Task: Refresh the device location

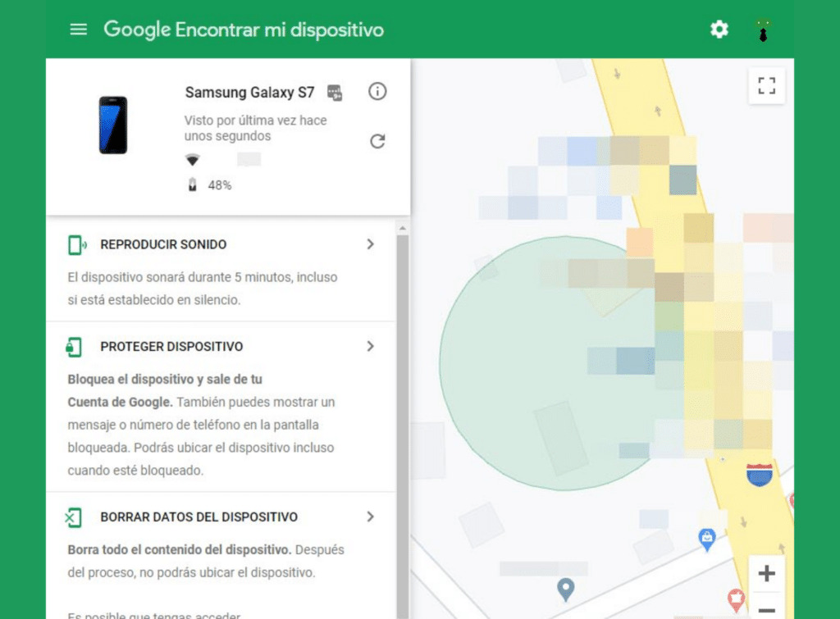Action: [377, 141]
